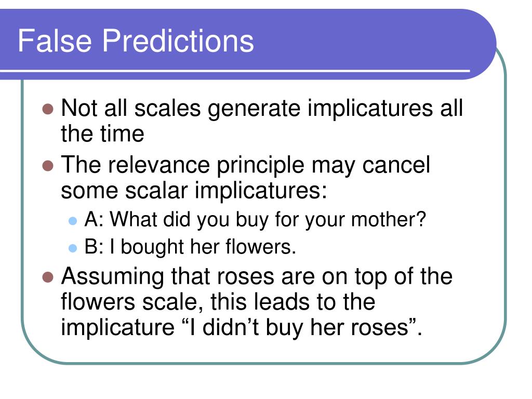The height and width of the screenshot is (399, 532).
Task: Click the "False Predictions" slide title
Action: click(136, 41)
